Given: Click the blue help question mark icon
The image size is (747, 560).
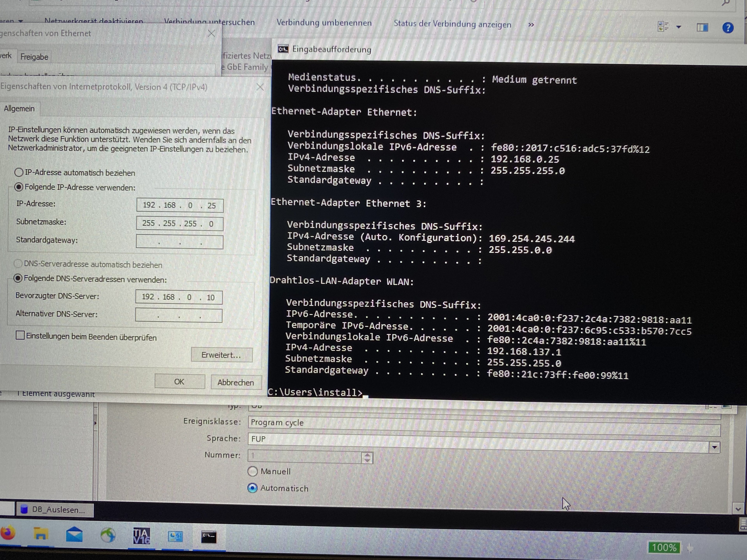Looking at the screenshot, I should coord(728,28).
